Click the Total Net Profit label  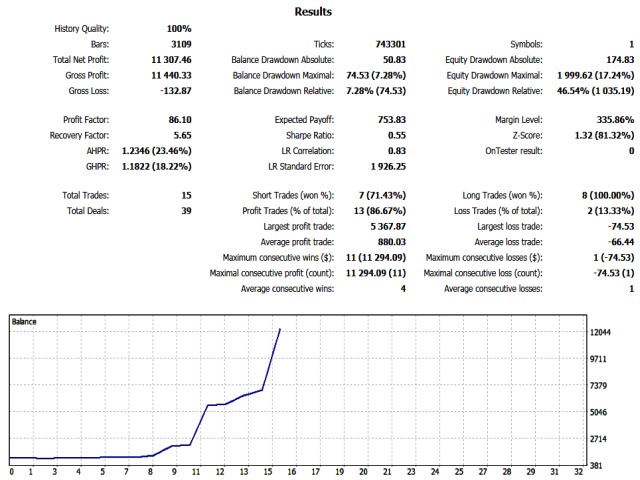(x=81, y=60)
